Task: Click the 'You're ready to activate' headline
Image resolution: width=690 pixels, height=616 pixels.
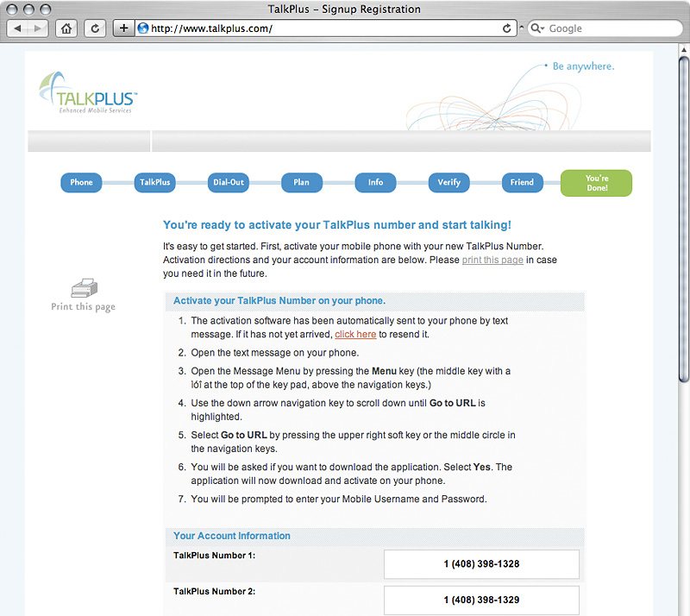Action: pos(337,225)
